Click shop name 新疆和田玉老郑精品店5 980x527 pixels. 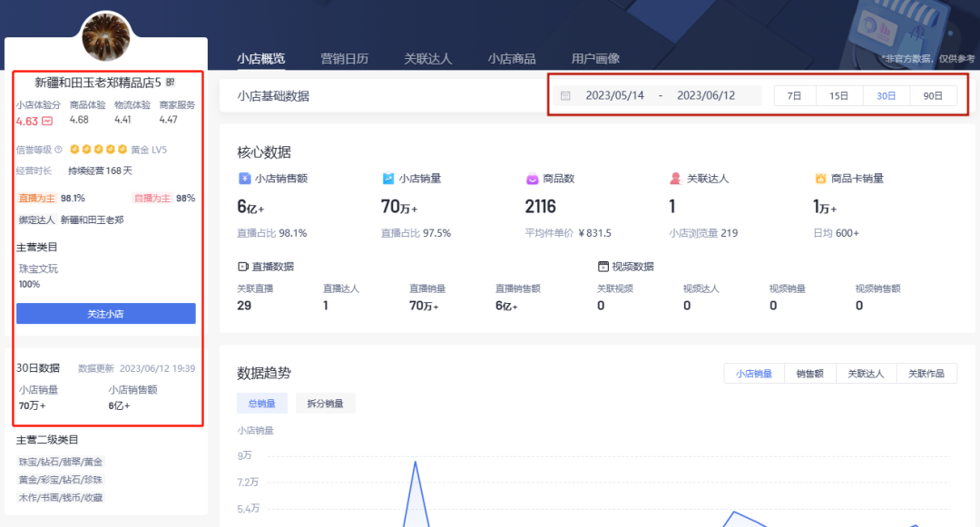[97, 83]
